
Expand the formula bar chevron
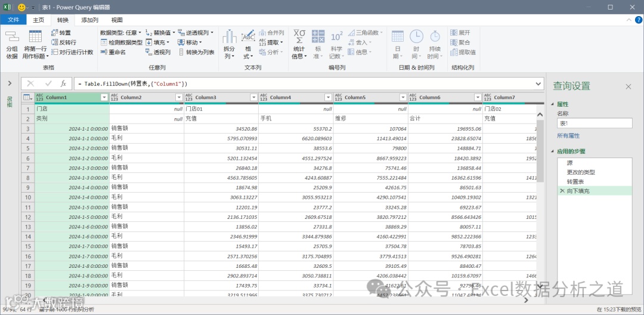[538, 84]
